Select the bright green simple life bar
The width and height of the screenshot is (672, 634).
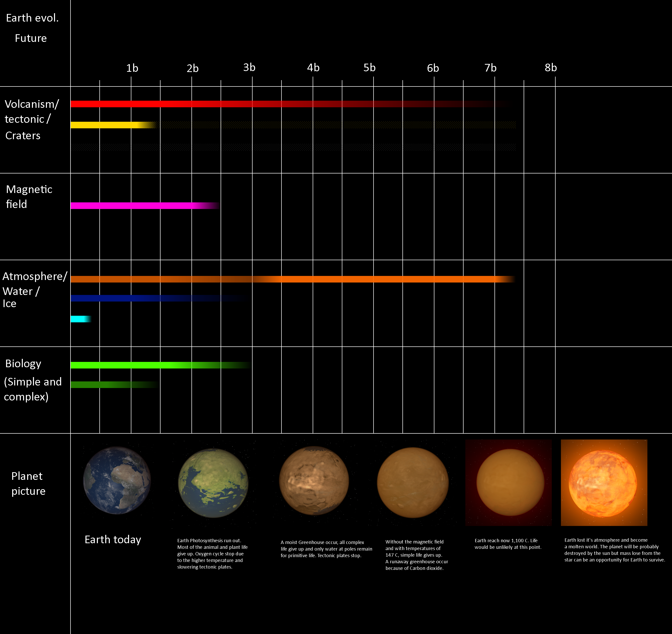(x=161, y=365)
